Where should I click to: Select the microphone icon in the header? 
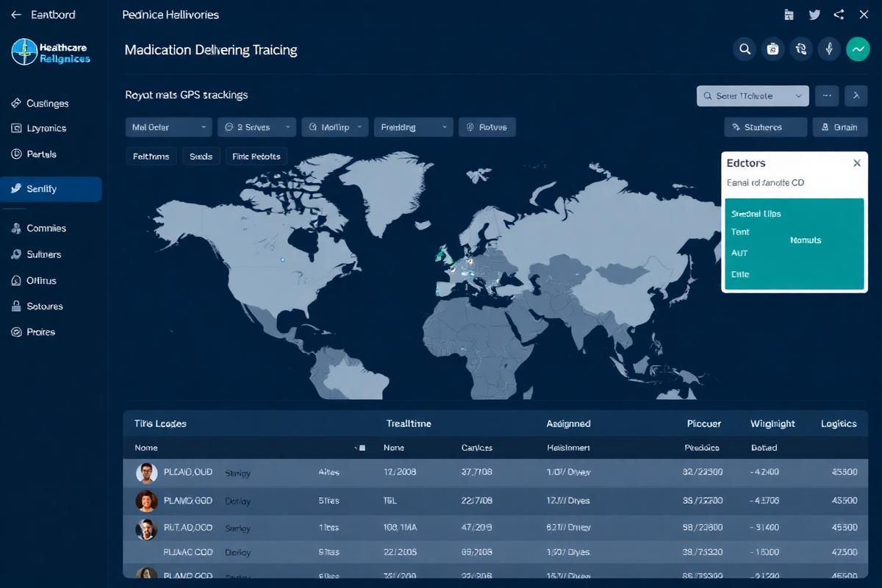click(829, 49)
